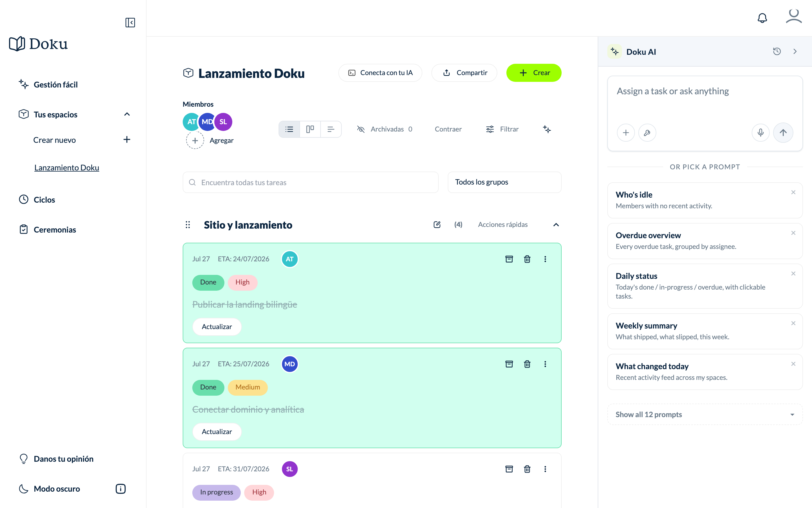812x508 pixels.
Task: Open more options for Publicar la landing task
Action: tap(545, 259)
